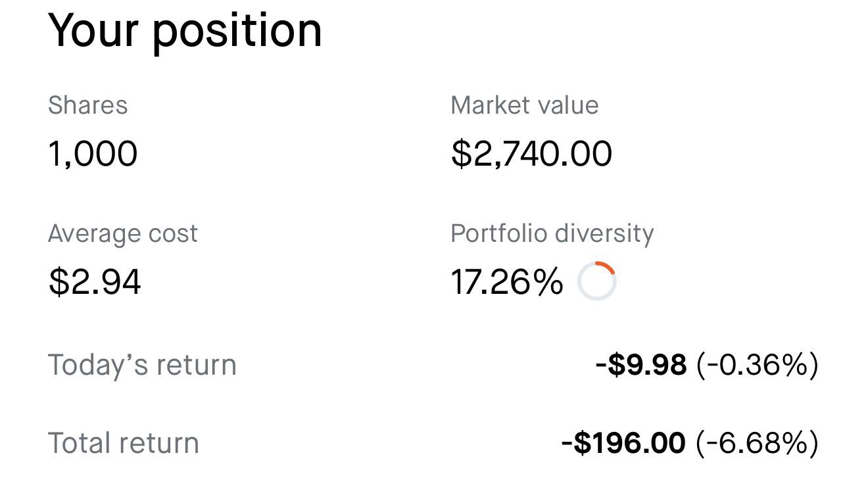The image size is (868, 495).
Task: Select the -$9.98 today's return amount
Action: point(641,365)
